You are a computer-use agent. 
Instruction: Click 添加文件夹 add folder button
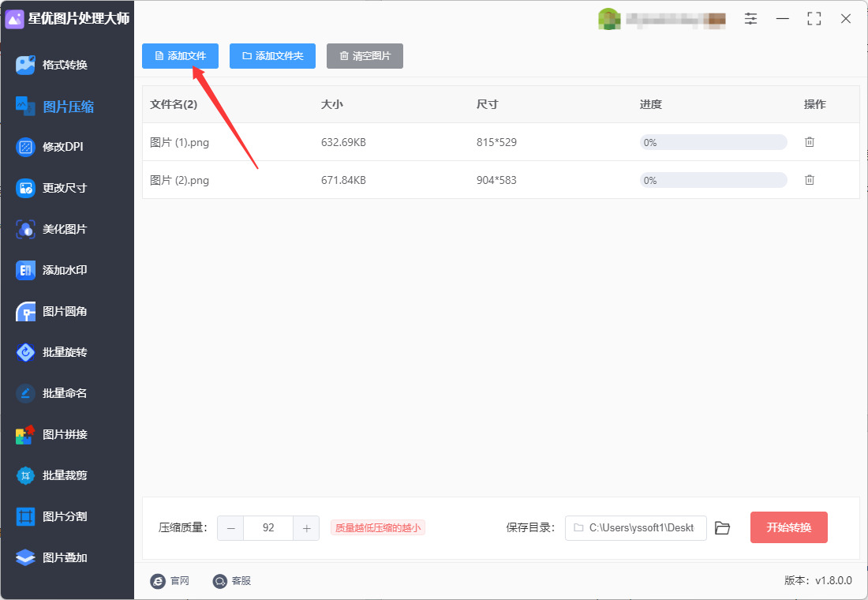[x=272, y=56]
